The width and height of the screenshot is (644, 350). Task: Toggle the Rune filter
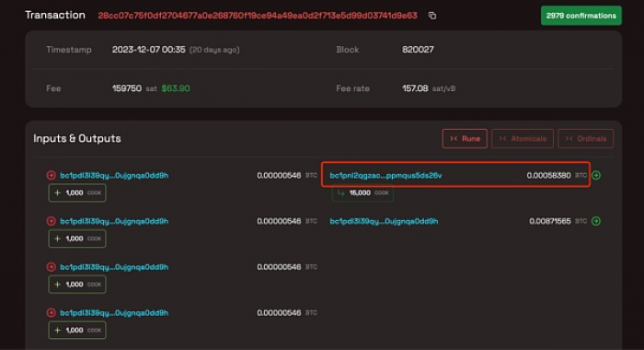(465, 138)
